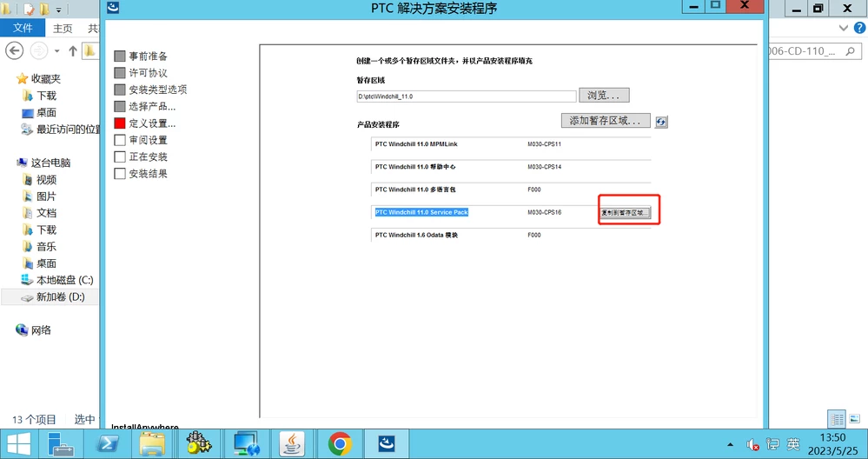Open the Start menu on taskbar
868x459 pixels.
coord(19,444)
